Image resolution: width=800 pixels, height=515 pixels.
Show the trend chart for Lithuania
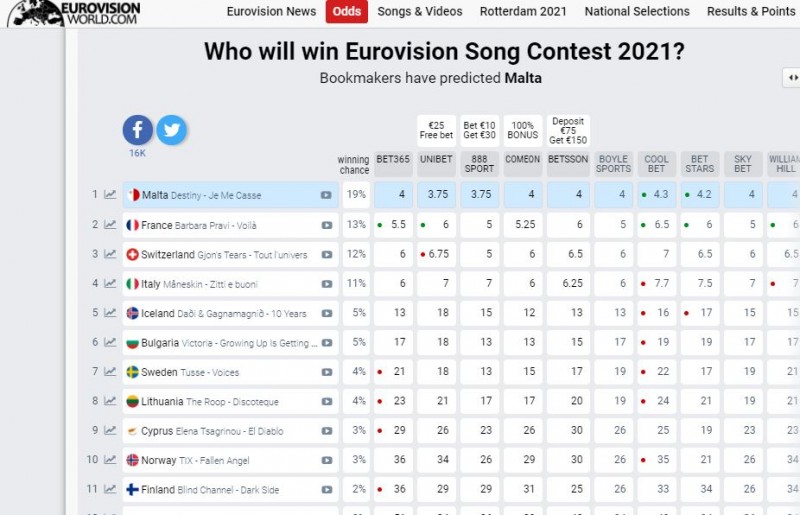[x=110, y=401]
